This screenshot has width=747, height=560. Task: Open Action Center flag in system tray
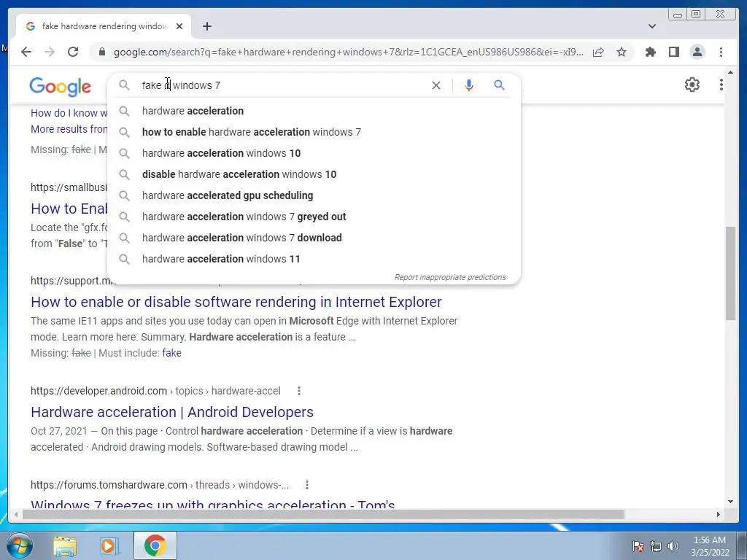638,546
